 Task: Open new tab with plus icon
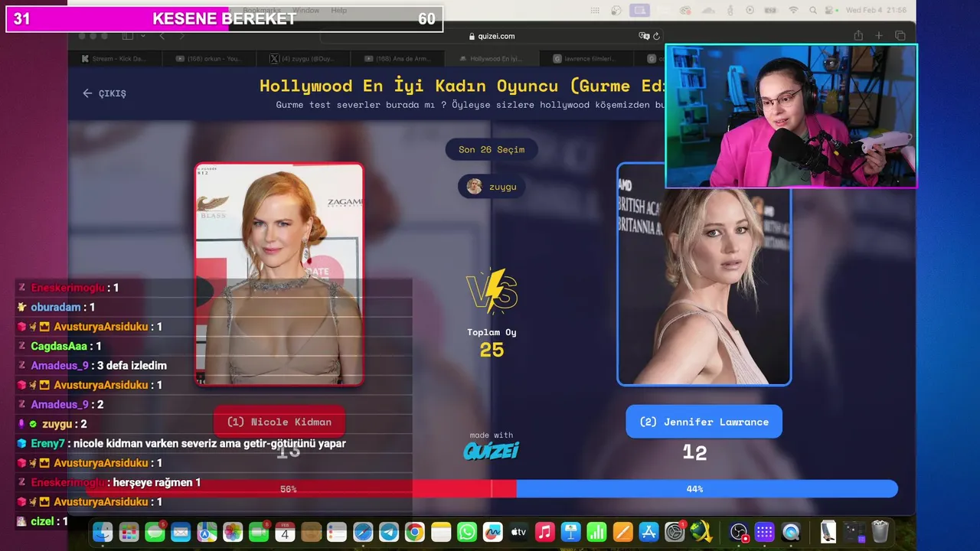click(x=879, y=36)
